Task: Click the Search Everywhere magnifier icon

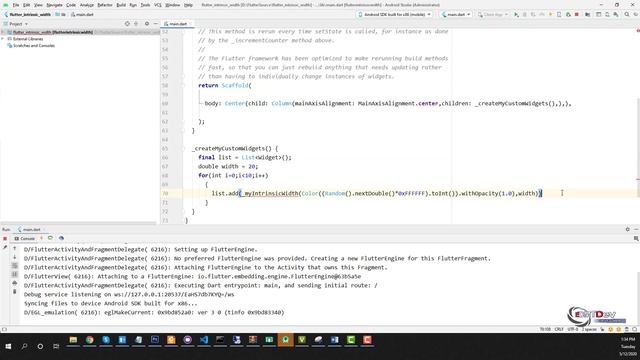Action: click(627, 14)
